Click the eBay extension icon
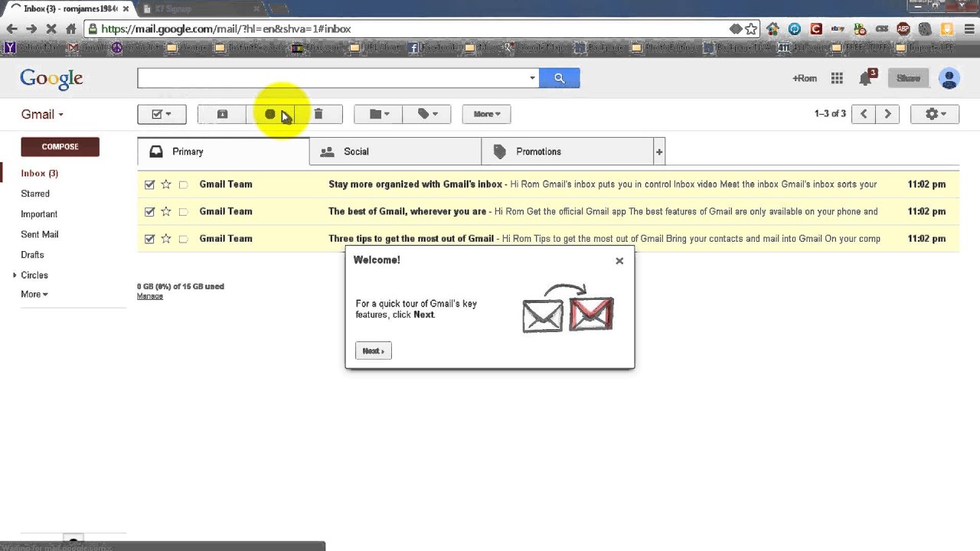 tap(838, 29)
